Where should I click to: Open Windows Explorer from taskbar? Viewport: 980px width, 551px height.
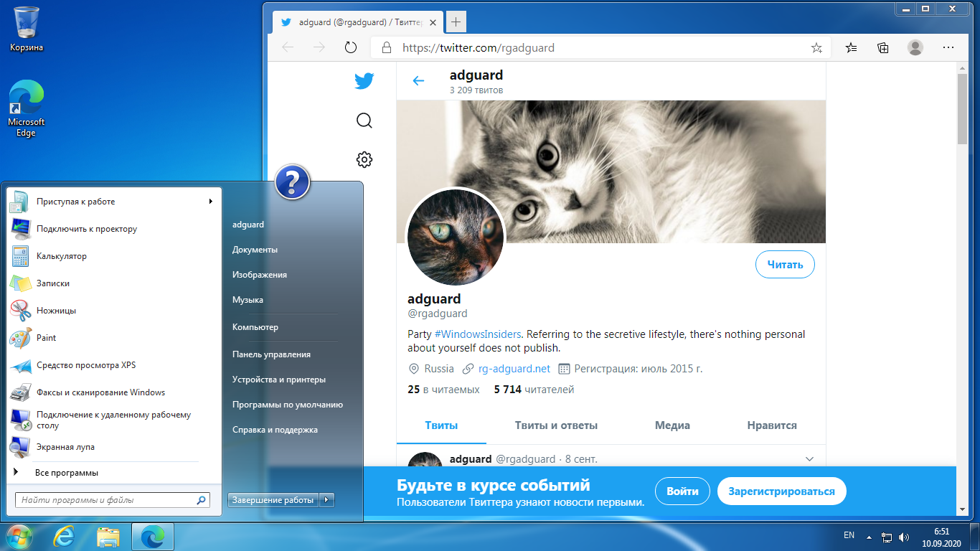pyautogui.click(x=108, y=536)
